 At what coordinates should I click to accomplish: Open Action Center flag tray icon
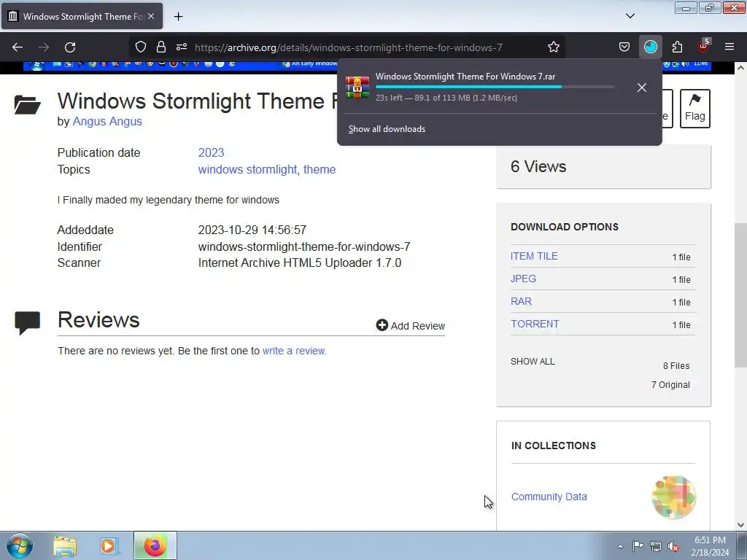(638, 546)
